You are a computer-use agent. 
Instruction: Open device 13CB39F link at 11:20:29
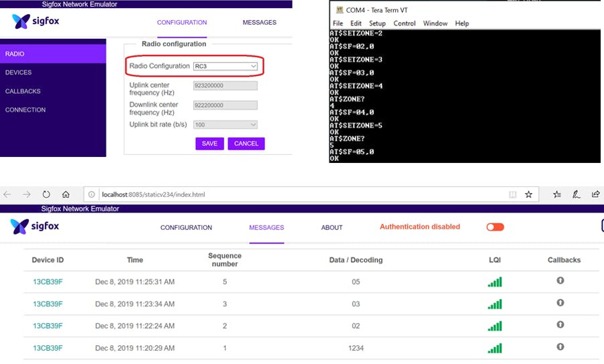pos(48,348)
